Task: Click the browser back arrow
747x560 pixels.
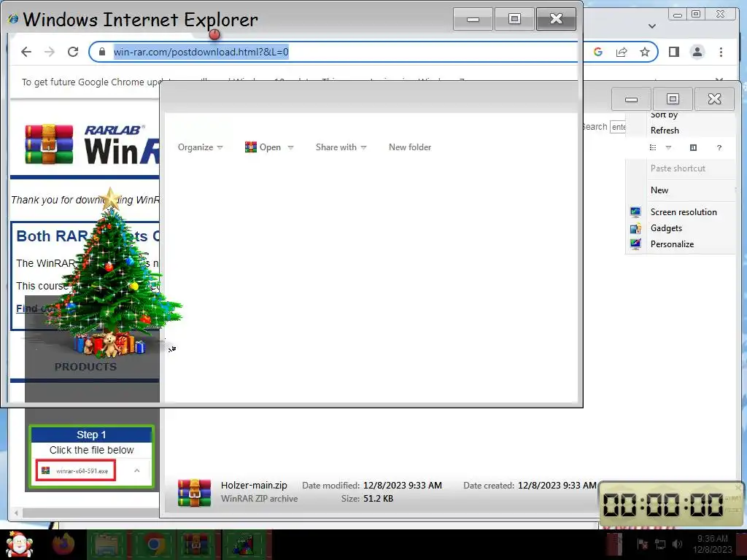Action: (26, 52)
